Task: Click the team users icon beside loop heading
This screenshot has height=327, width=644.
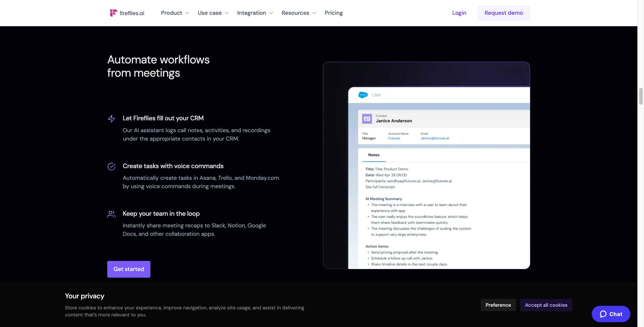Action: 111,214
